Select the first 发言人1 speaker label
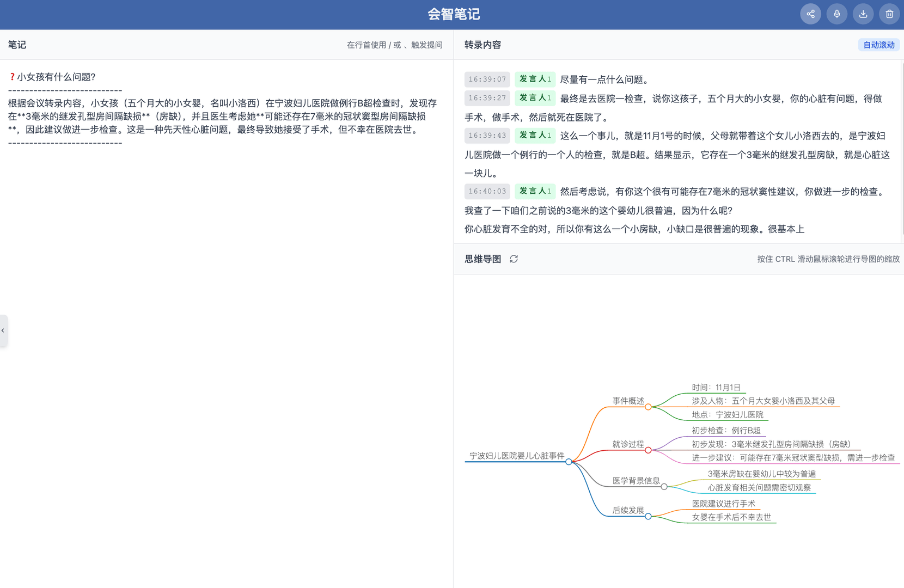904x588 pixels. coord(535,79)
